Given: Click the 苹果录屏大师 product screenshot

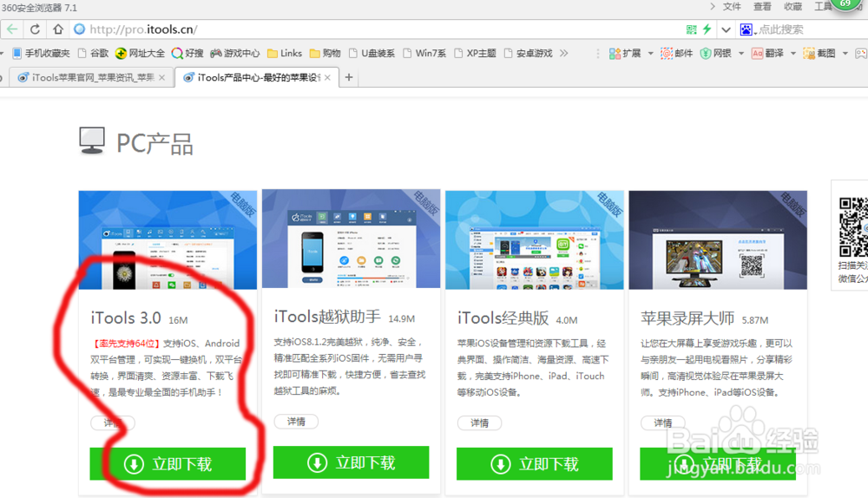Looking at the screenshot, I should pos(718,239).
